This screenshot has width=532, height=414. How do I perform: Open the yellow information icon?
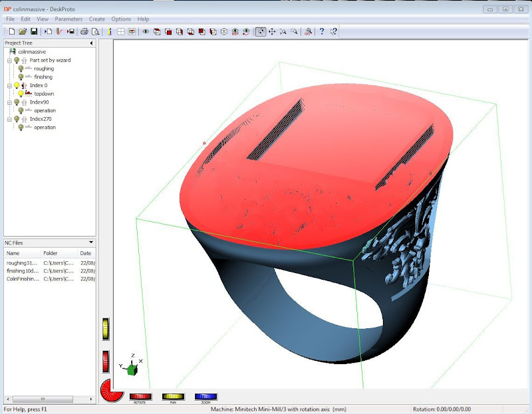(x=110, y=31)
